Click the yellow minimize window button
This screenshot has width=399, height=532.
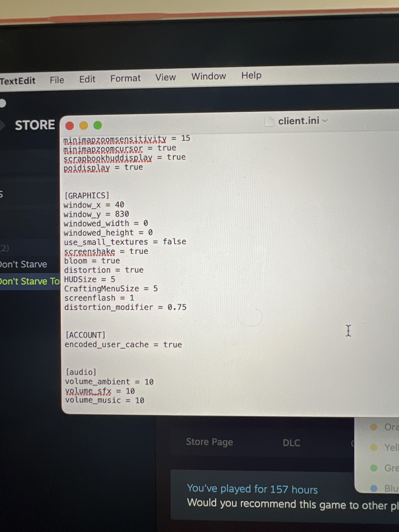point(84,125)
